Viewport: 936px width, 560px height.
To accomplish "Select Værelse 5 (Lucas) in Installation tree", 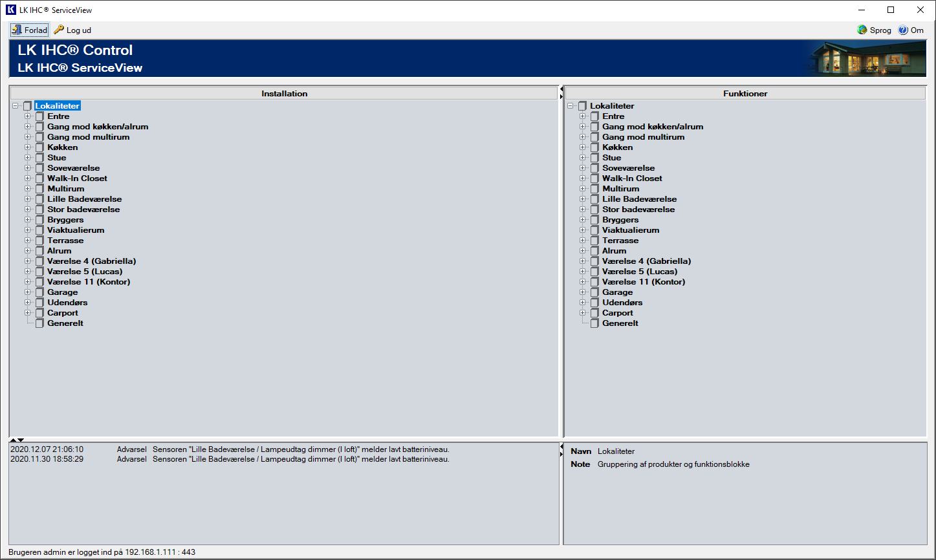I will click(85, 272).
